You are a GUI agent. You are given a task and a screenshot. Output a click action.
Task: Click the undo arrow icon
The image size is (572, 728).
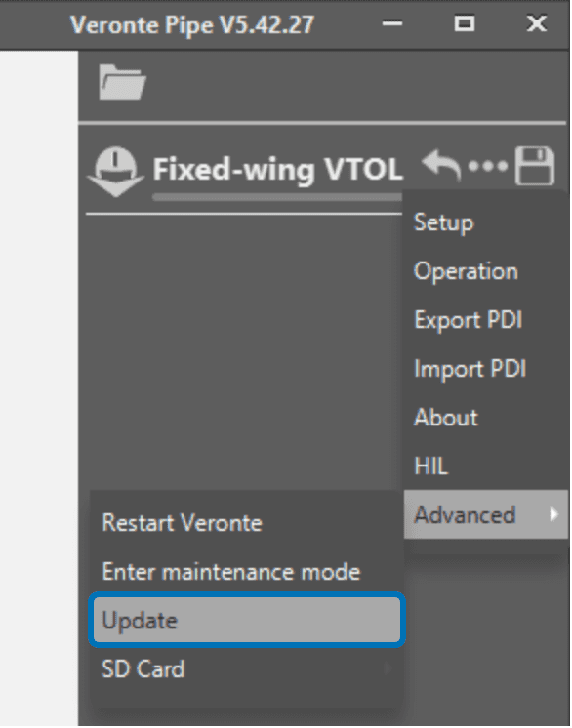pyautogui.click(x=441, y=164)
